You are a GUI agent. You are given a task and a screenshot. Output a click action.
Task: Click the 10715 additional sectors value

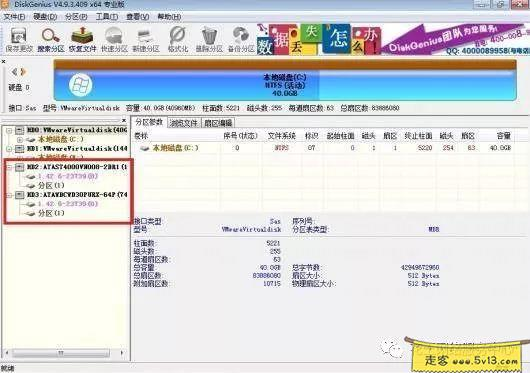[x=272, y=284]
